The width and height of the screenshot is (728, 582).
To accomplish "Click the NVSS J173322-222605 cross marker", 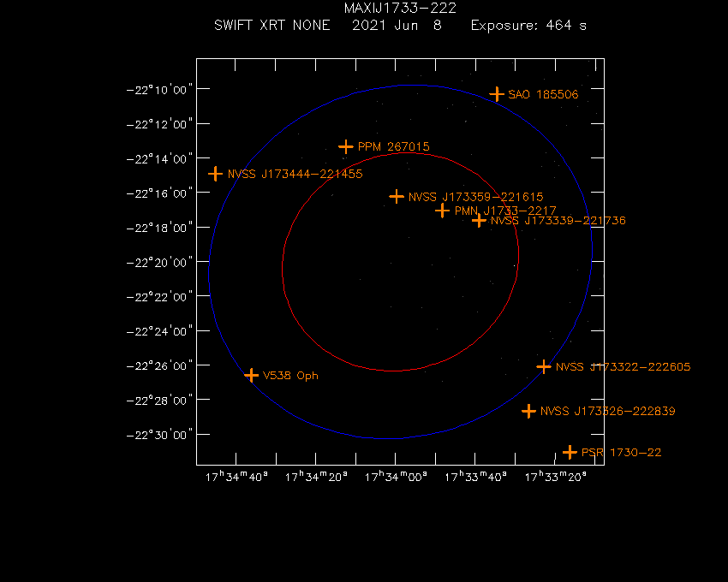I will 544,366.
